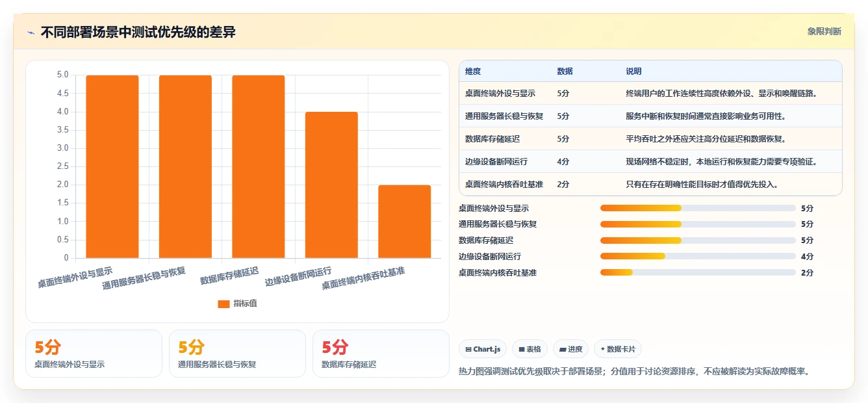Click the 桌面终端内核吞吐基准 progress bar

[698, 272]
